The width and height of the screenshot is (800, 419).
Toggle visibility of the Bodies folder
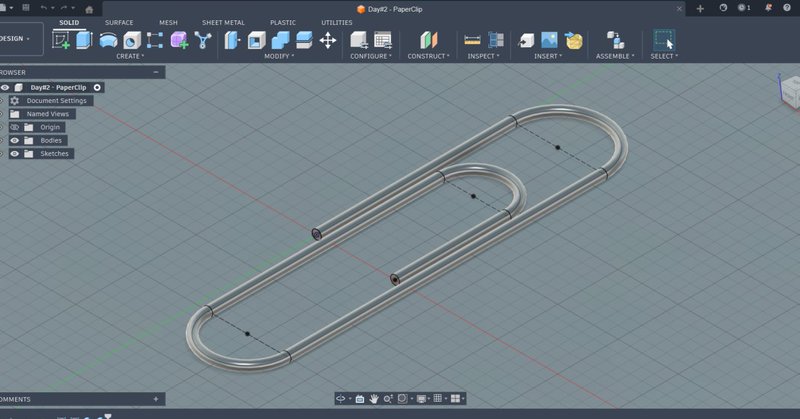(15, 140)
